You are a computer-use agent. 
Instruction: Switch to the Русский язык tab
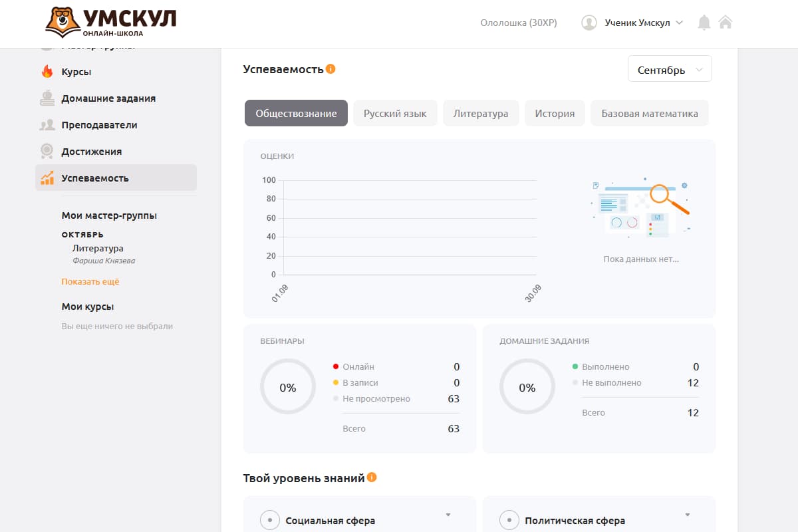coord(395,113)
